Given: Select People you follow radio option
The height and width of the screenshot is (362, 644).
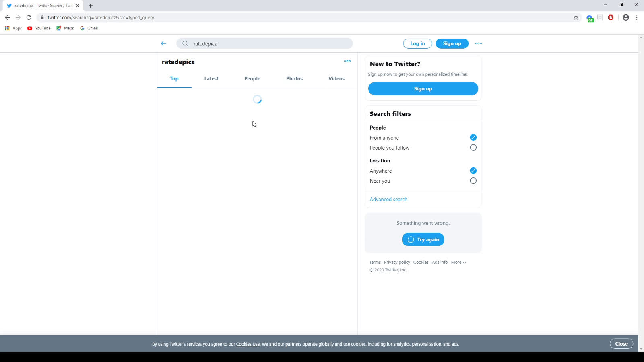Looking at the screenshot, I should (473, 148).
